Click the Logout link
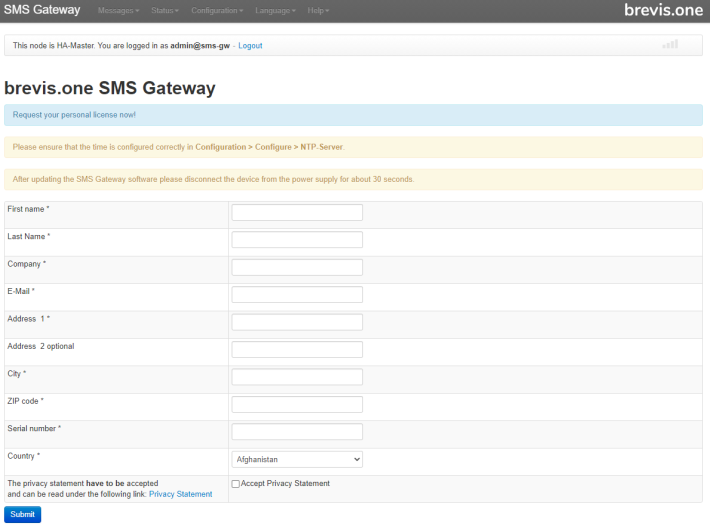 point(250,46)
